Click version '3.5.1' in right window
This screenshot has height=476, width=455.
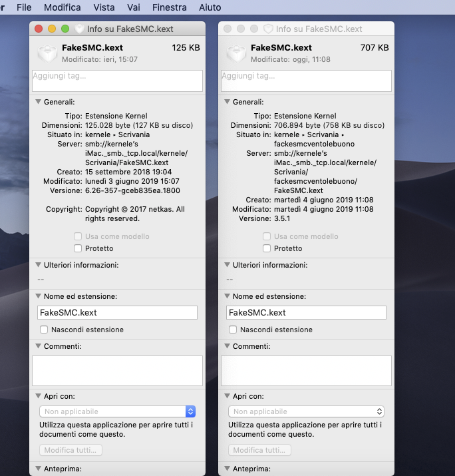pos(282,218)
